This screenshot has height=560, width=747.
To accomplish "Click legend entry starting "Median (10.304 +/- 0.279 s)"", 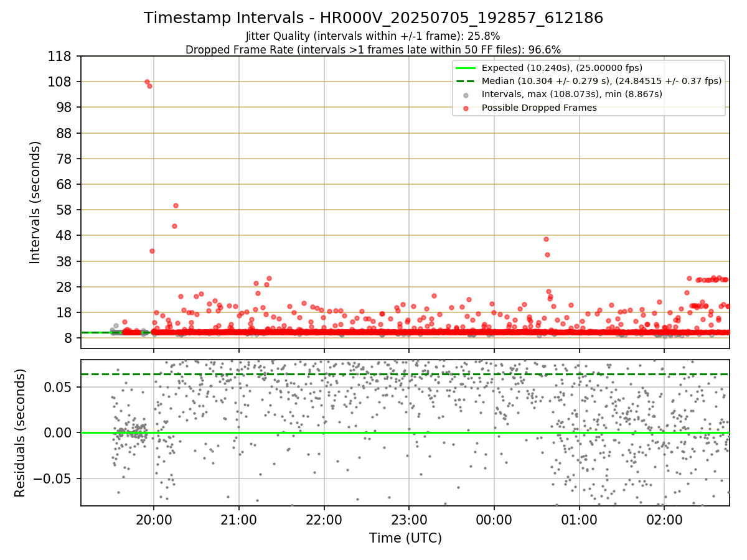I will pos(601,81).
